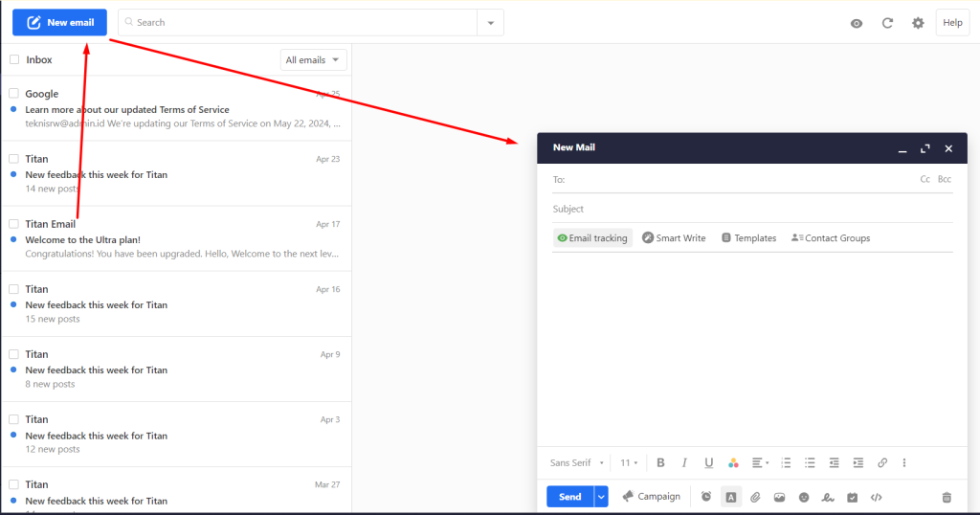Set a send-later reminder with the alarm clock icon

click(705, 497)
